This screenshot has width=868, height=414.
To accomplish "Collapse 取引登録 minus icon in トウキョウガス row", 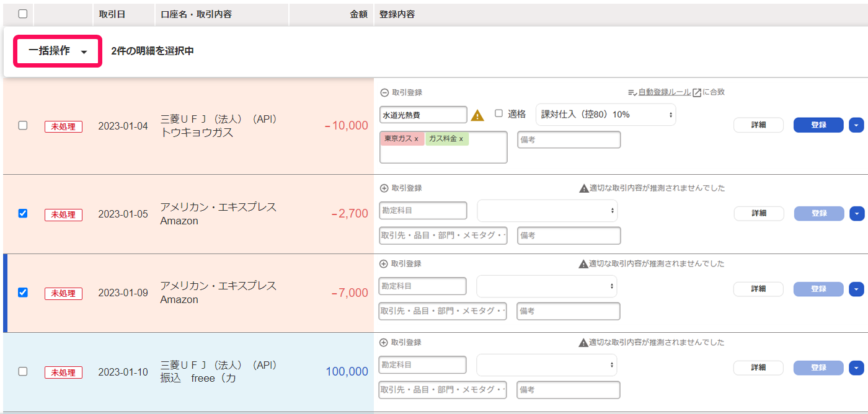I will [x=384, y=92].
